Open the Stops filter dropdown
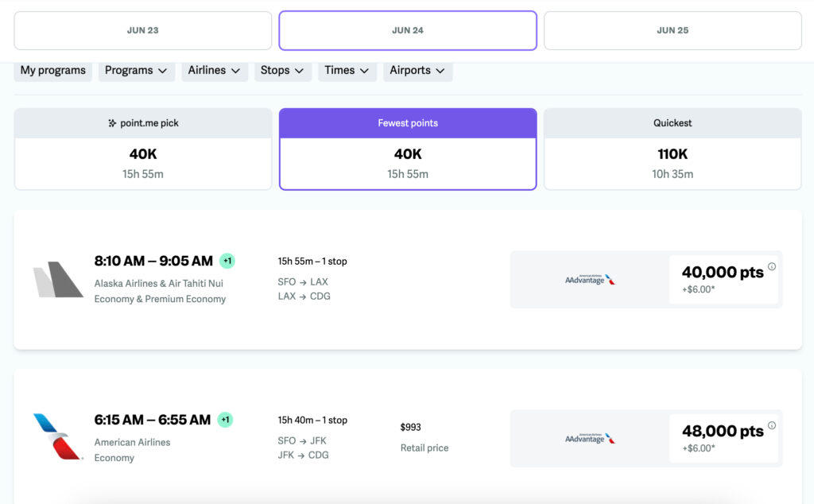 [x=282, y=71]
